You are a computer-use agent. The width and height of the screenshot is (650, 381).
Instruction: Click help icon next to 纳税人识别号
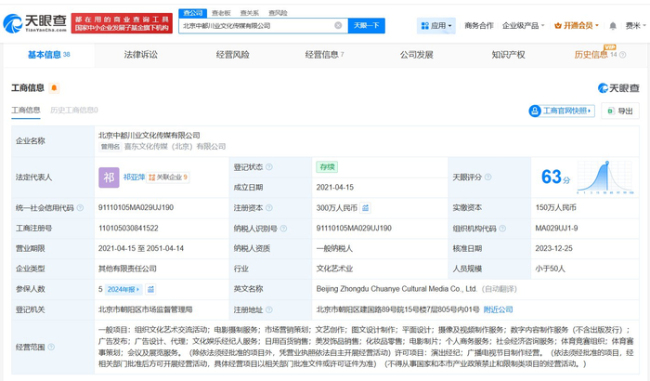(x=284, y=228)
